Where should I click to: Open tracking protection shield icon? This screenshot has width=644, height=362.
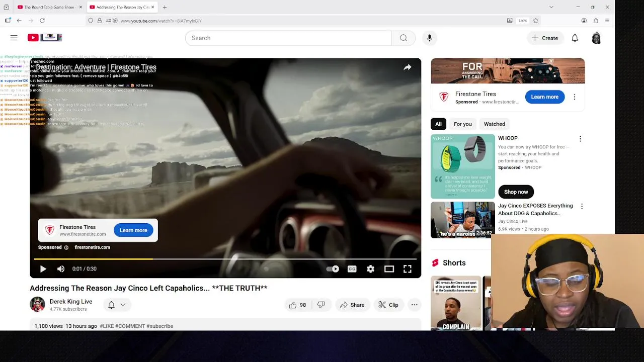coord(91,21)
